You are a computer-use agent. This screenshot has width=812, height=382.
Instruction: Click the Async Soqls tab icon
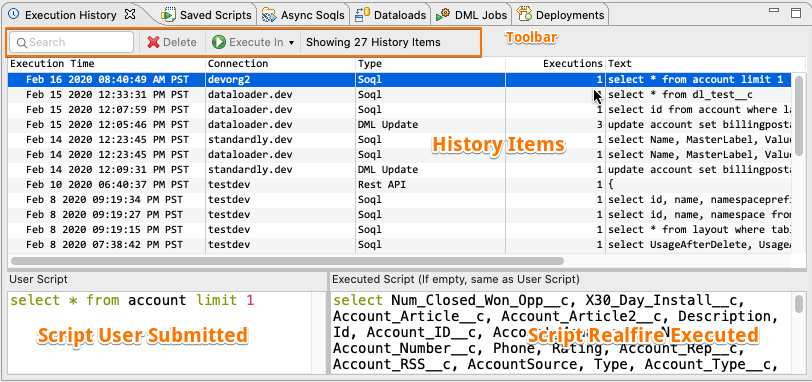[269, 14]
